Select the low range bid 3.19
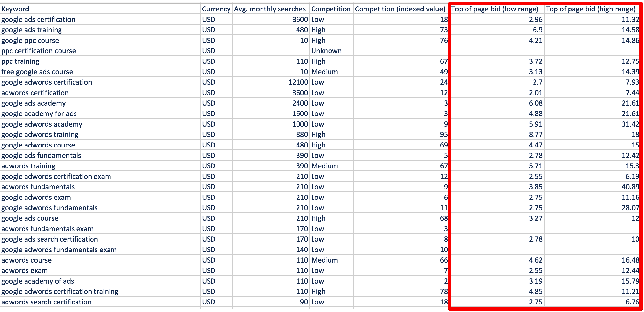Viewport: 644px width, 312px height. pyautogui.click(x=497, y=281)
